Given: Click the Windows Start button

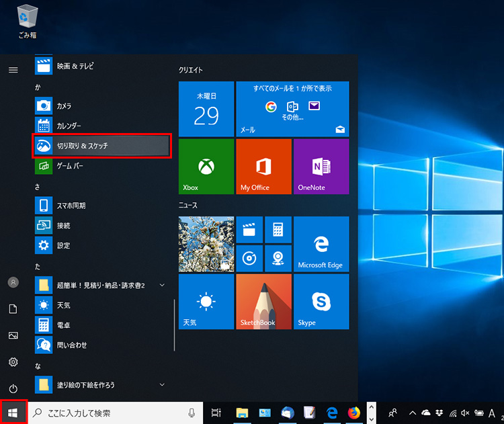Looking at the screenshot, I should pos(13,413).
